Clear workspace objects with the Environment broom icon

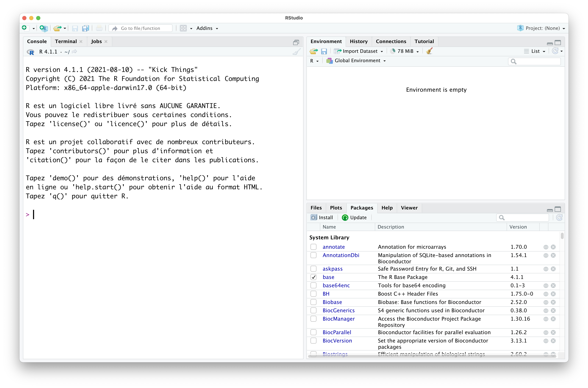click(429, 51)
